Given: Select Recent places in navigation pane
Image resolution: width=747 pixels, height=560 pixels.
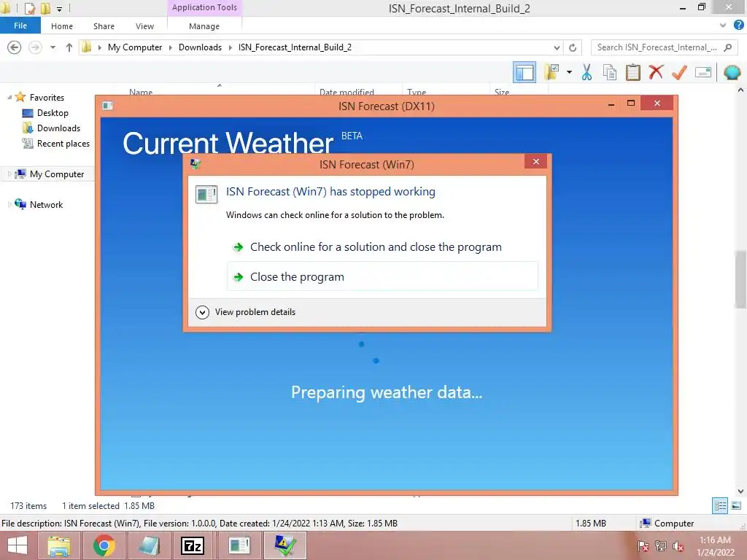Looking at the screenshot, I should click(x=63, y=144).
